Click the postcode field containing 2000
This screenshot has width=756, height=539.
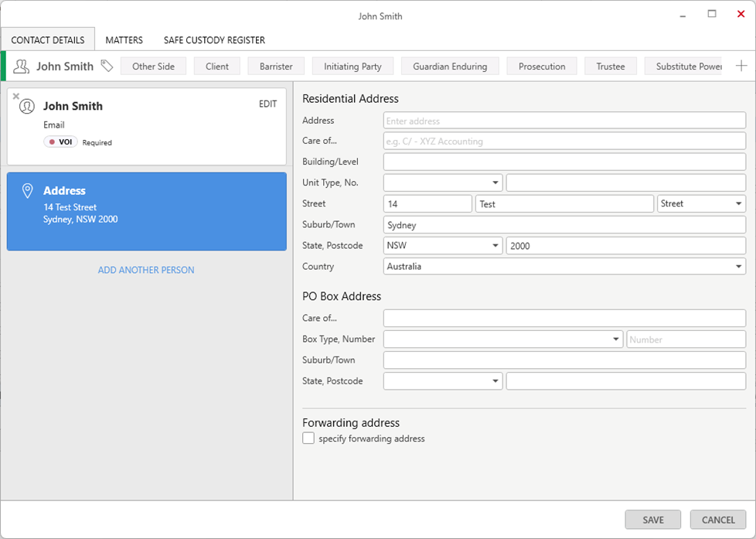point(626,246)
